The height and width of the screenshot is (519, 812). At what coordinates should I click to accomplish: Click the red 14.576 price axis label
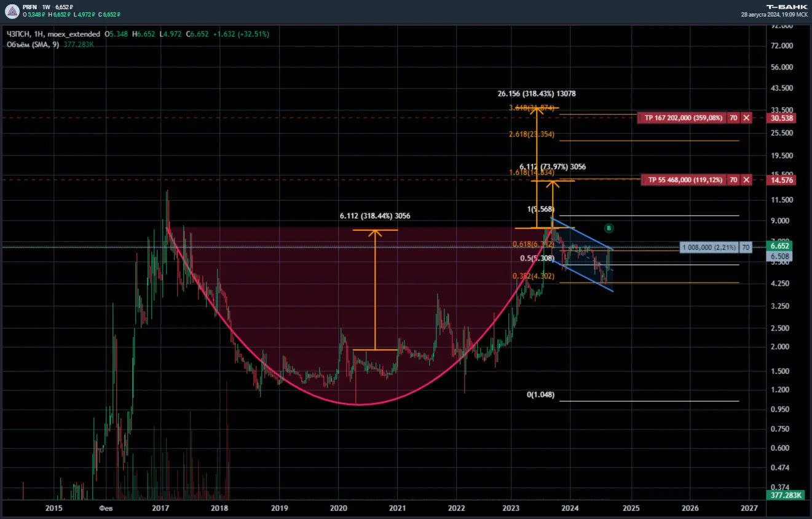[781, 180]
